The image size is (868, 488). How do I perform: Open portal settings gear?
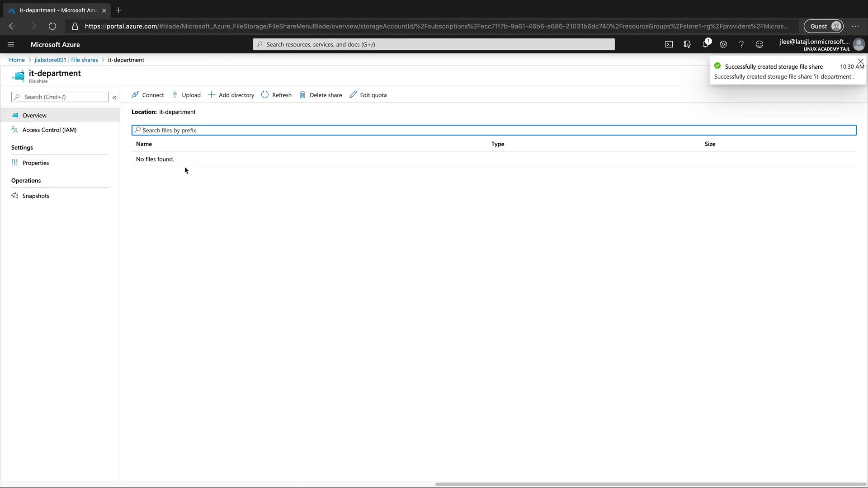coord(723,44)
